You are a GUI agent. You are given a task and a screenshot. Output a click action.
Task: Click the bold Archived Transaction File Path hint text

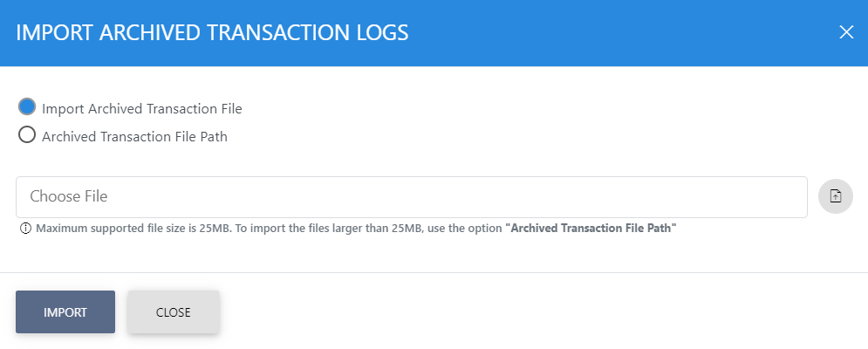[591, 229]
